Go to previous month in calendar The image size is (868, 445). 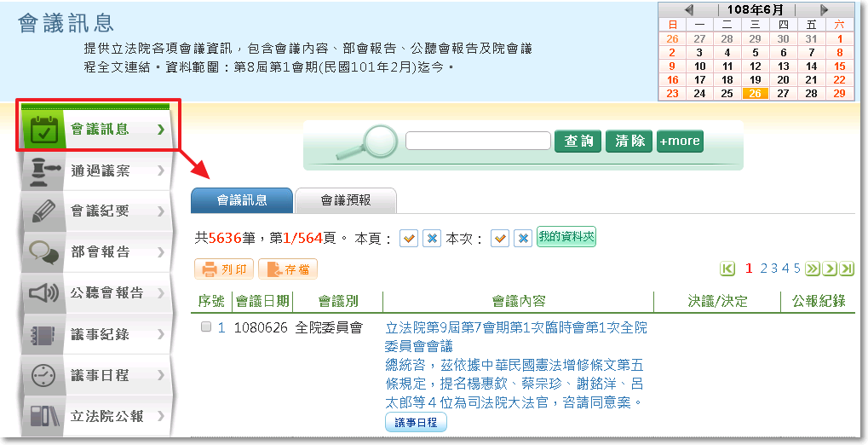[688, 9]
